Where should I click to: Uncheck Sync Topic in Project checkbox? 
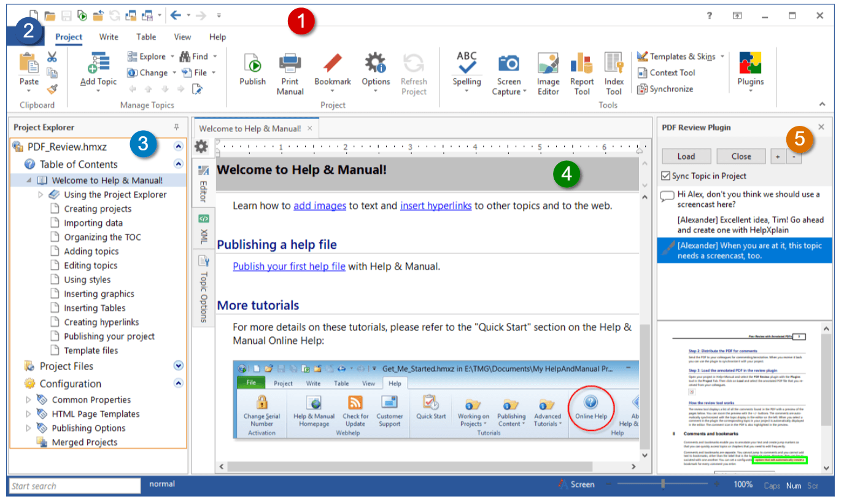click(666, 176)
